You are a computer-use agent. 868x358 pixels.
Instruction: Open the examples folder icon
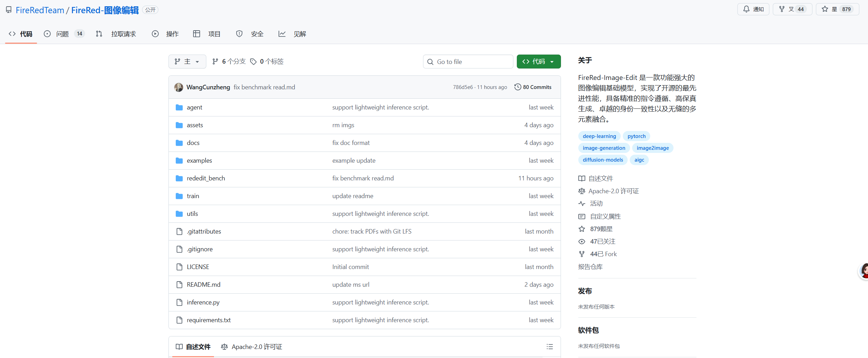pyautogui.click(x=179, y=161)
